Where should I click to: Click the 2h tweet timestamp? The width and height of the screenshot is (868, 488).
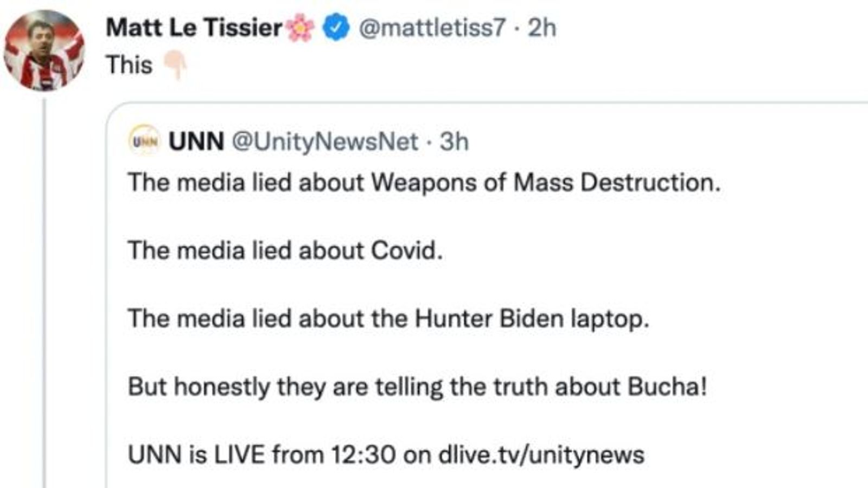pyautogui.click(x=542, y=28)
